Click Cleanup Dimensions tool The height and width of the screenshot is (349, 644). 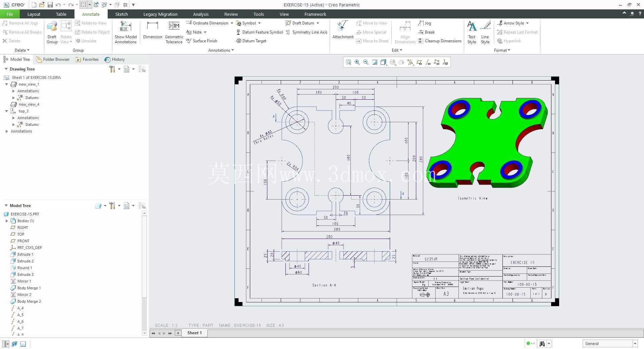440,41
